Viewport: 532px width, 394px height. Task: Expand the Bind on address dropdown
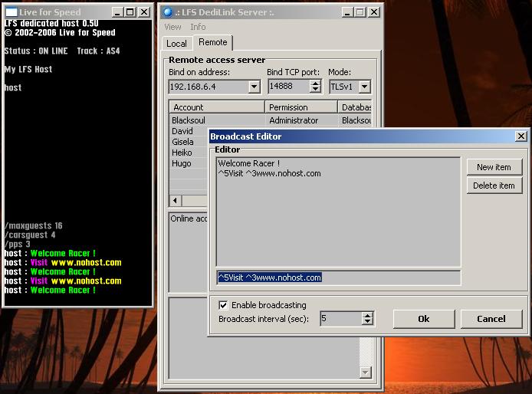coord(255,87)
